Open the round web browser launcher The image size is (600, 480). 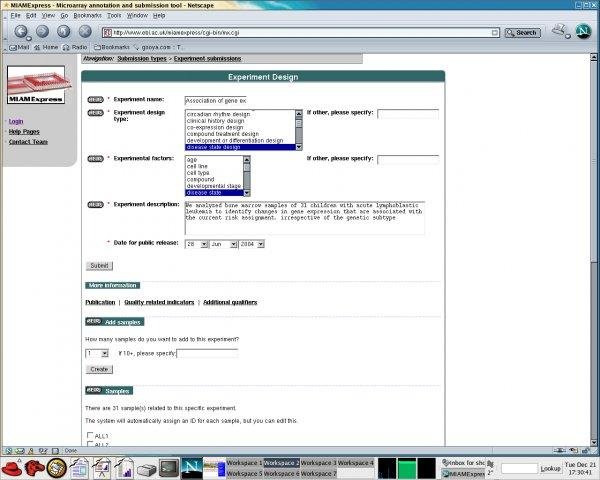(x=57, y=467)
